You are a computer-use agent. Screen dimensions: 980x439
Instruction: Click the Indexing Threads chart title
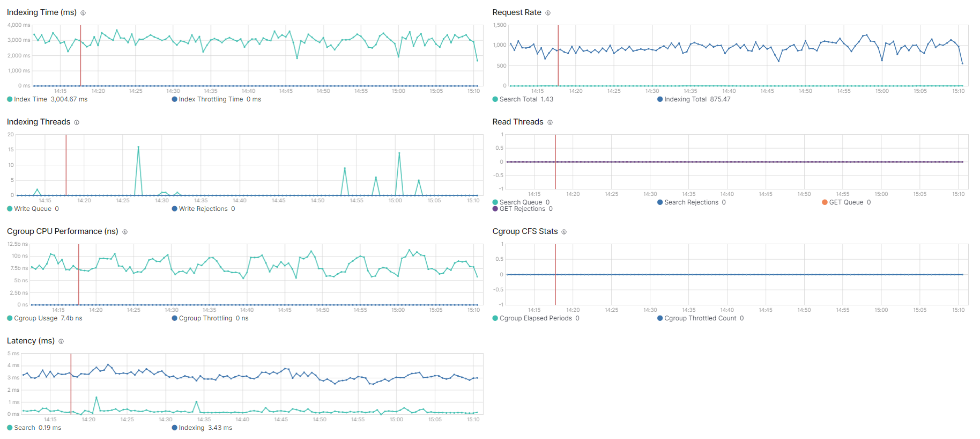(39, 122)
